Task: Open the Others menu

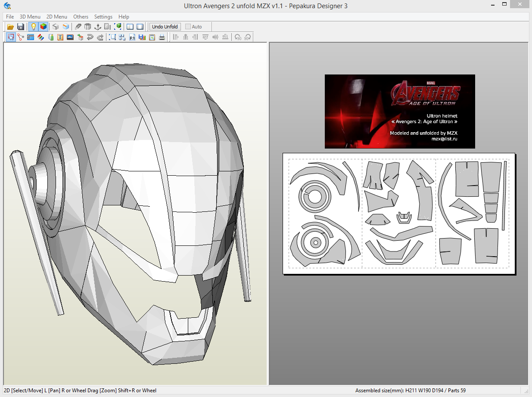Action: [x=81, y=17]
